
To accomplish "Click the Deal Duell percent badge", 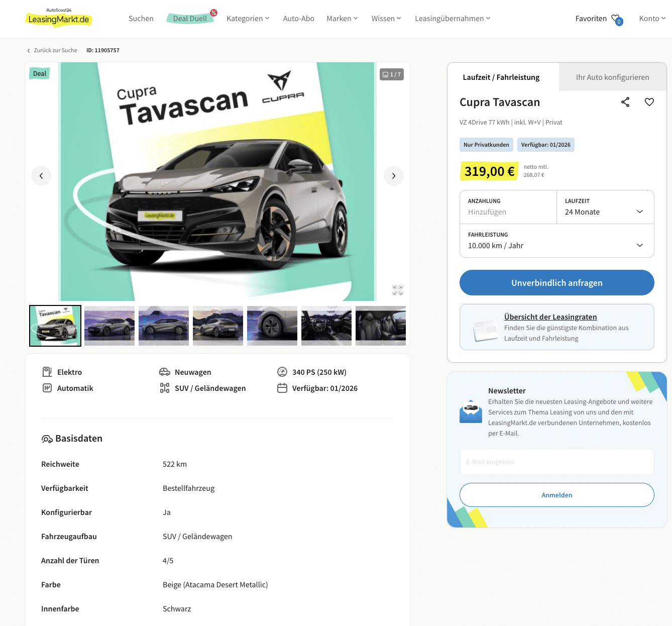I will (213, 13).
